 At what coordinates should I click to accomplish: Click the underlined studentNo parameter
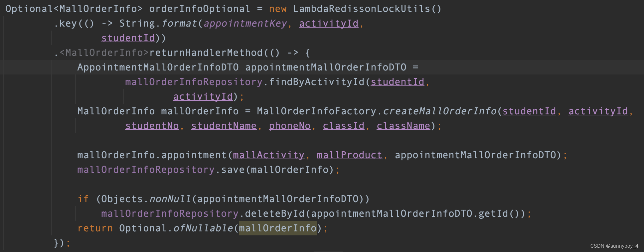tap(152, 126)
